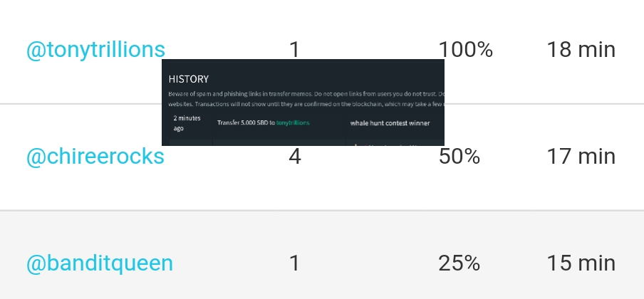Select the HISTORY heading in the overlay
The width and height of the screenshot is (644, 299).
(x=189, y=79)
